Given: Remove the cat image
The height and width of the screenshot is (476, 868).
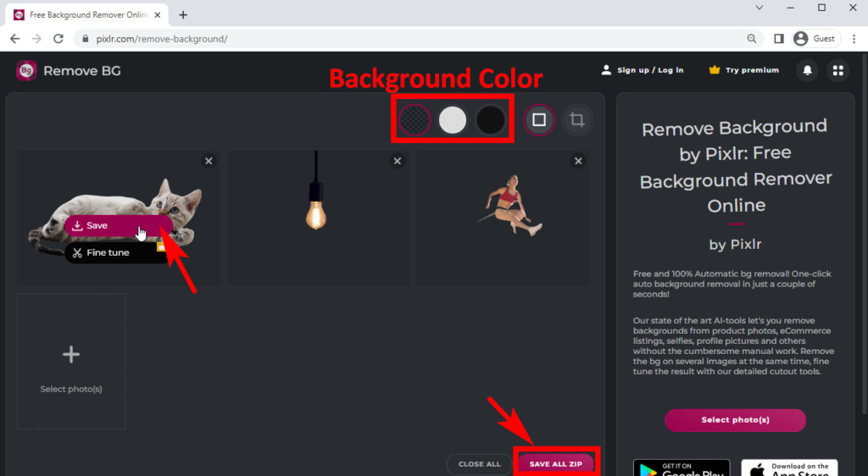Looking at the screenshot, I should 209,161.
